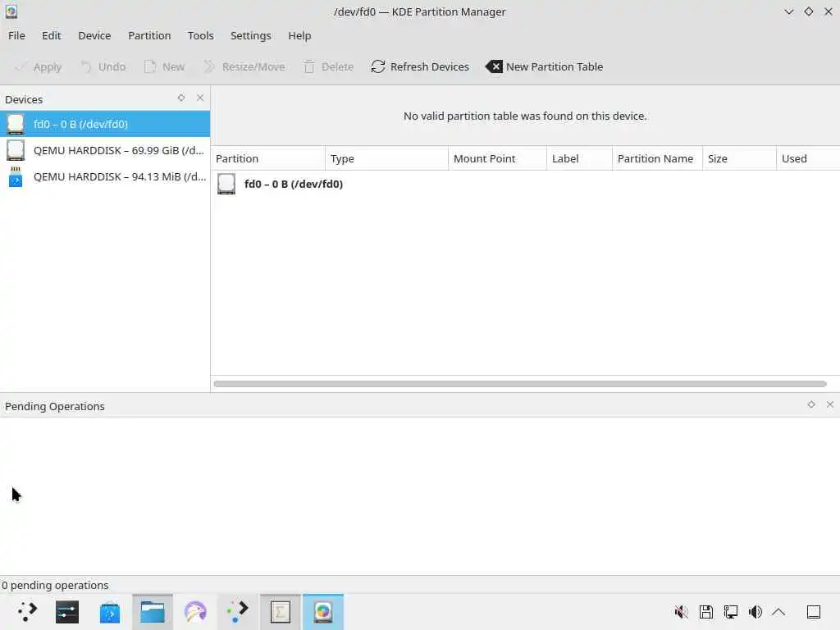The image size is (840, 630).
Task: Click New Partition Table
Action: pyautogui.click(x=545, y=67)
